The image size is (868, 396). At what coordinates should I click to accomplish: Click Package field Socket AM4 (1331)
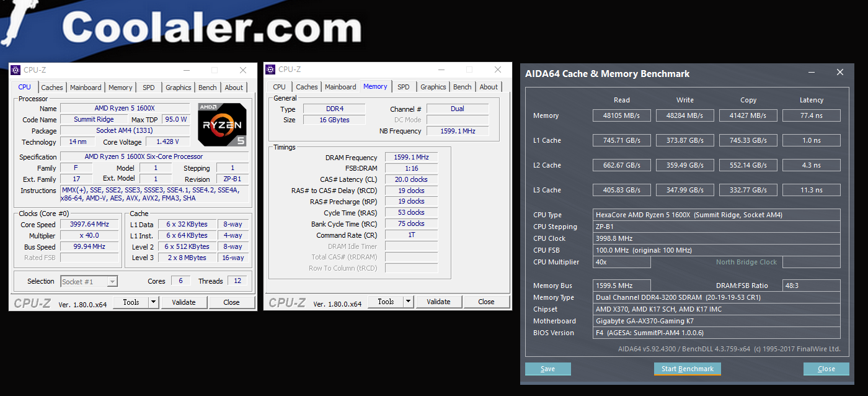coord(125,131)
